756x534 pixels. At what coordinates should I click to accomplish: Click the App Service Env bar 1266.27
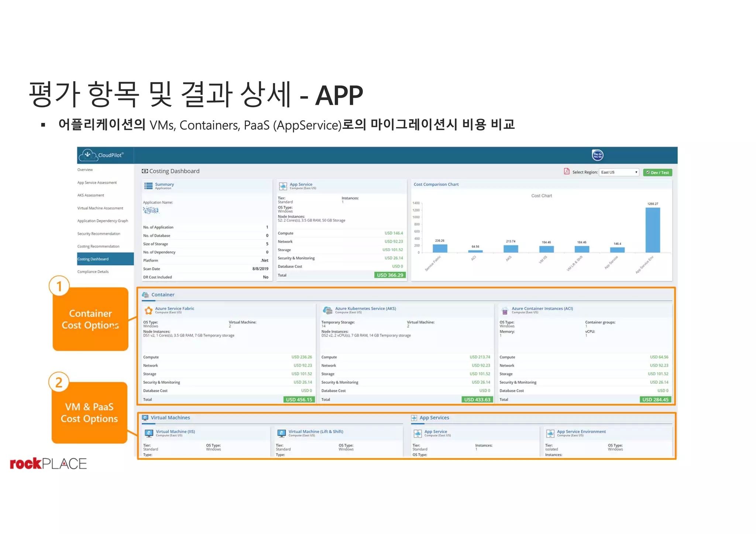[653, 230]
